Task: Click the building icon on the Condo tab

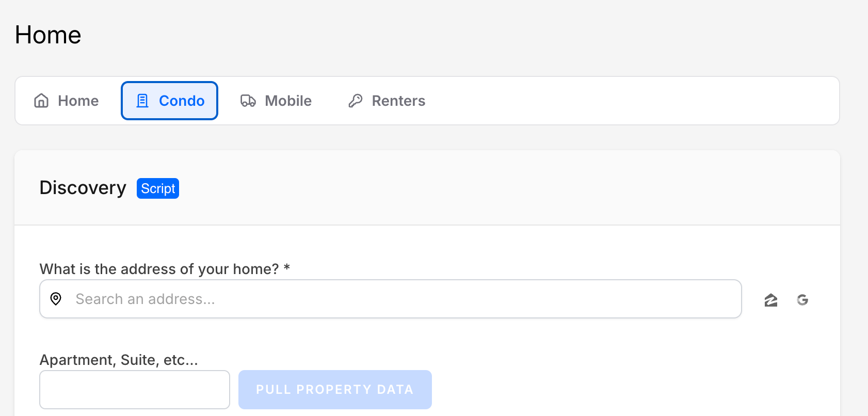Action: [x=142, y=101]
